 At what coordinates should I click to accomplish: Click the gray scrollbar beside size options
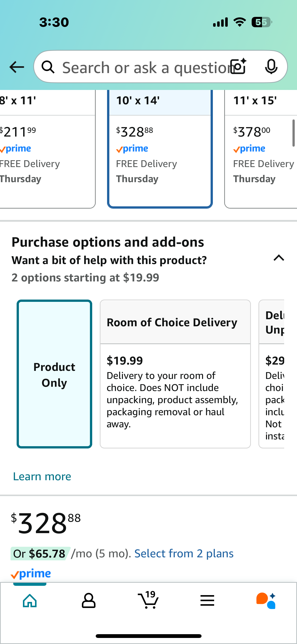[293, 133]
